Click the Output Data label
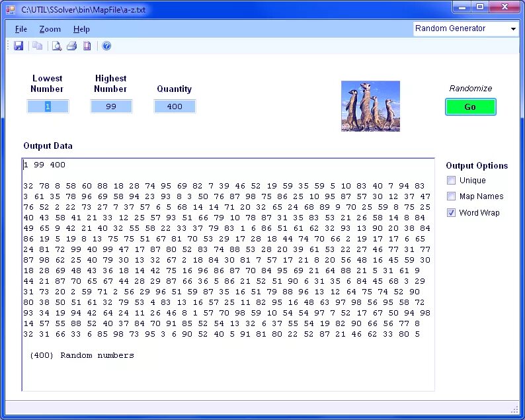 (48, 146)
